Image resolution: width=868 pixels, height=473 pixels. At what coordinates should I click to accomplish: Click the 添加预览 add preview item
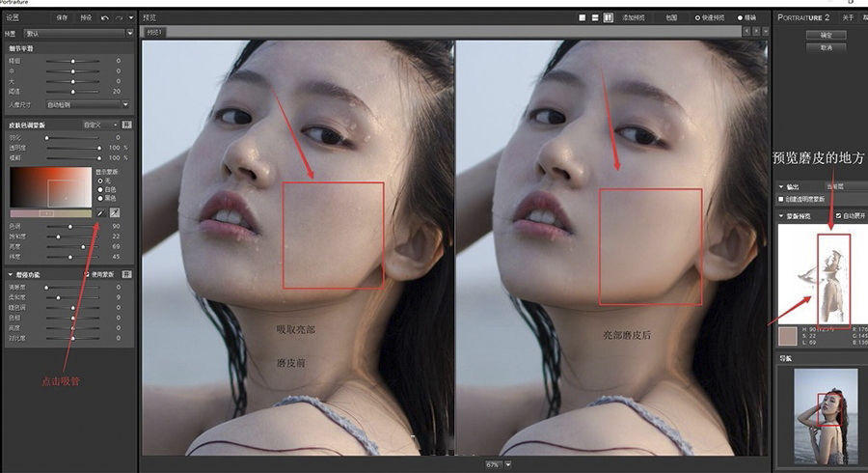pyautogui.click(x=634, y=17)
